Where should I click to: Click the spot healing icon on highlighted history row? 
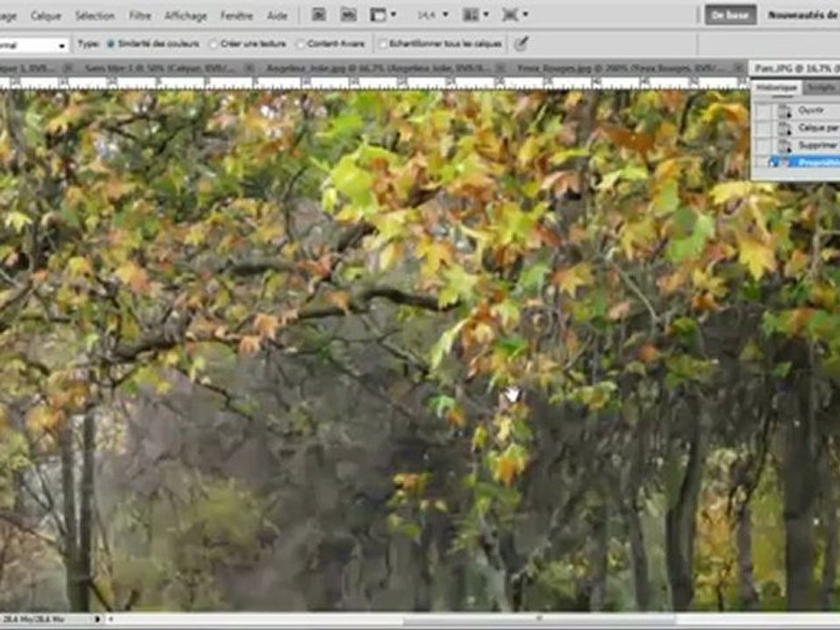784,163
